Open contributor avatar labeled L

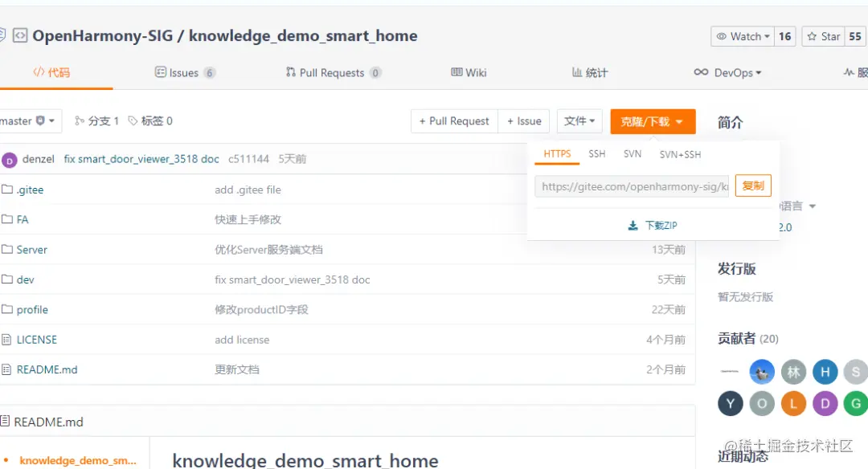point(793,403)
